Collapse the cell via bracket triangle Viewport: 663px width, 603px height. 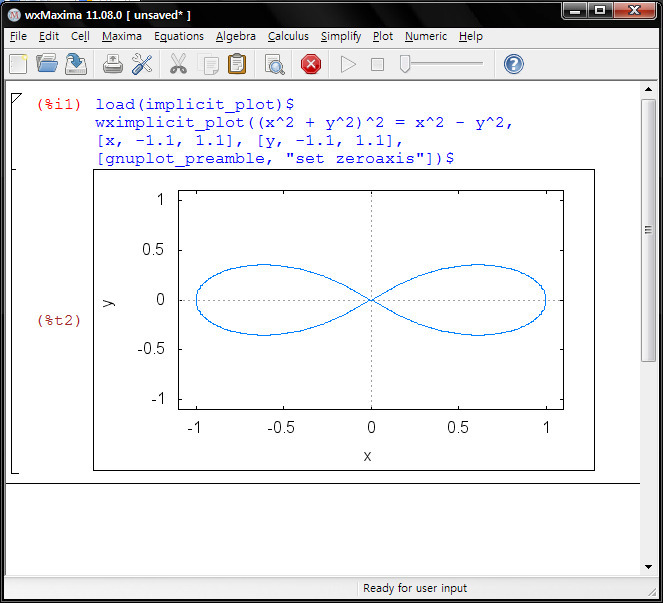16,98
